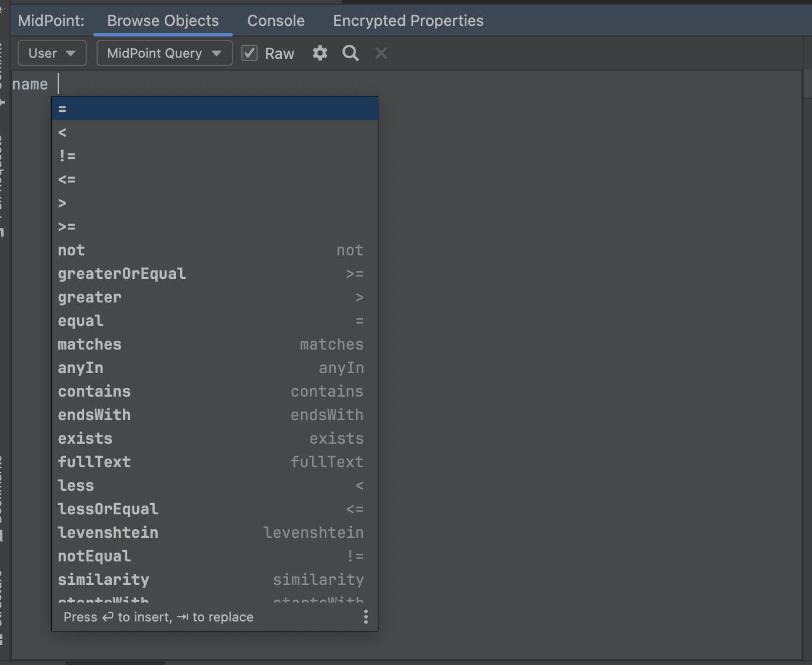Execute the search using the magnifier icon
Viewport: 812px width, 665px height.
click(x=350, y=53)
